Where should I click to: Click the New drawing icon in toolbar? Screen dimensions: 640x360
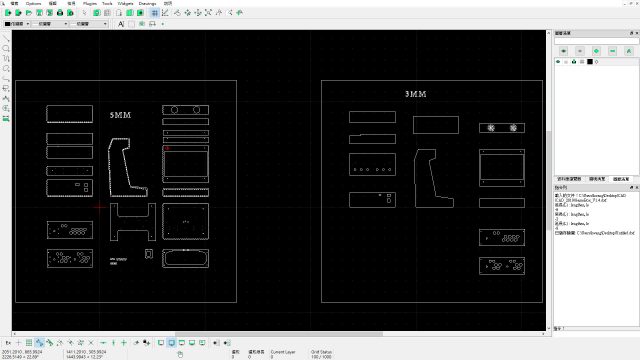coord(8,13)
